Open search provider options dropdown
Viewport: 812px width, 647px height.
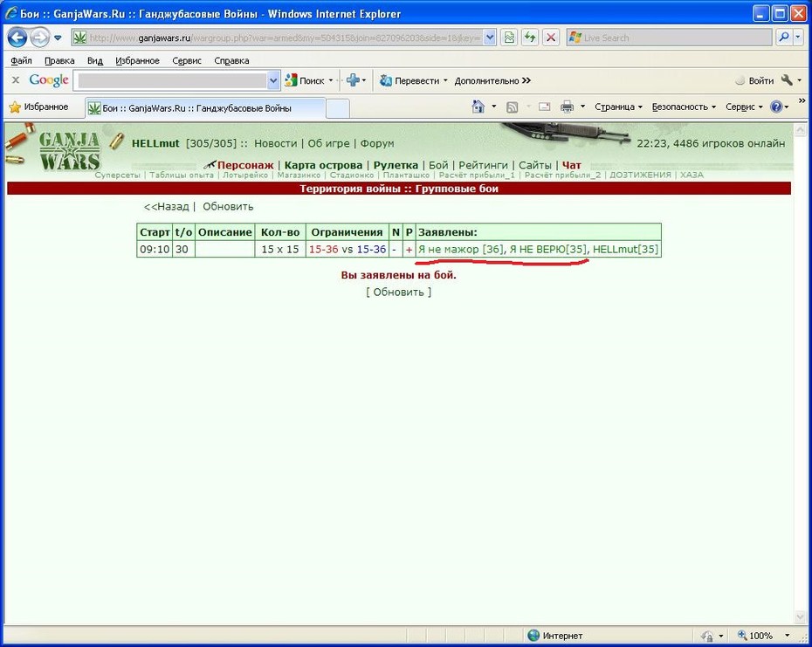pos(798,38)
